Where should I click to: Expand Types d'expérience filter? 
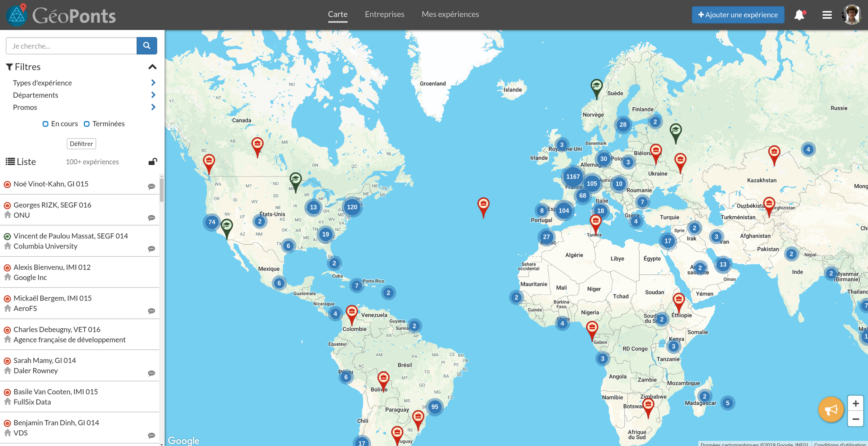pyautogui.click(x=153, y=83)
